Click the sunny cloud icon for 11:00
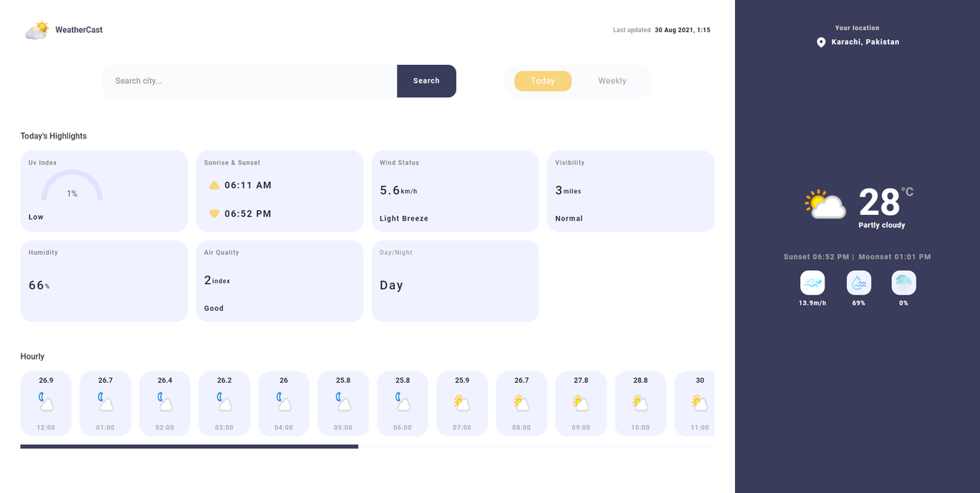980x493 pixels. coord(700,402)
